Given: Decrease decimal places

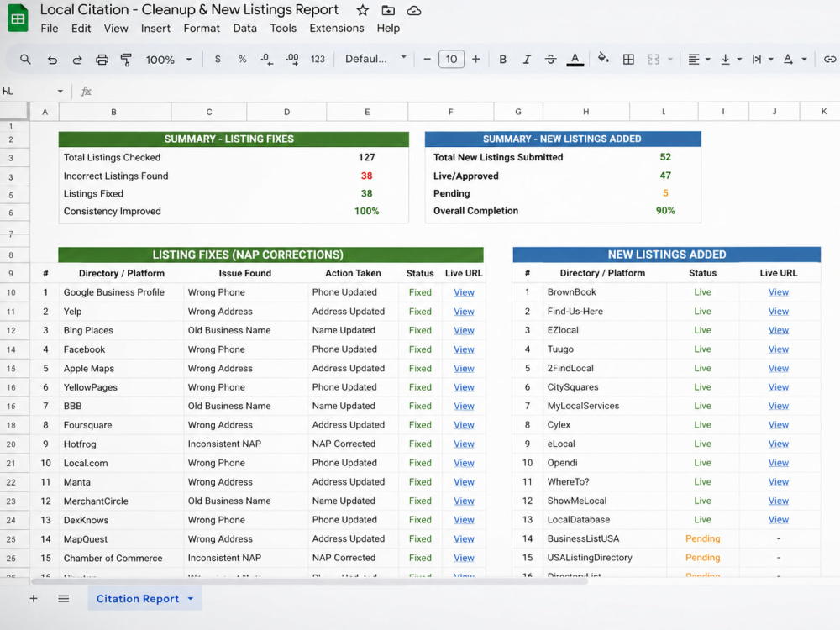Looking at the screenshot, I should tap(267, 60).
